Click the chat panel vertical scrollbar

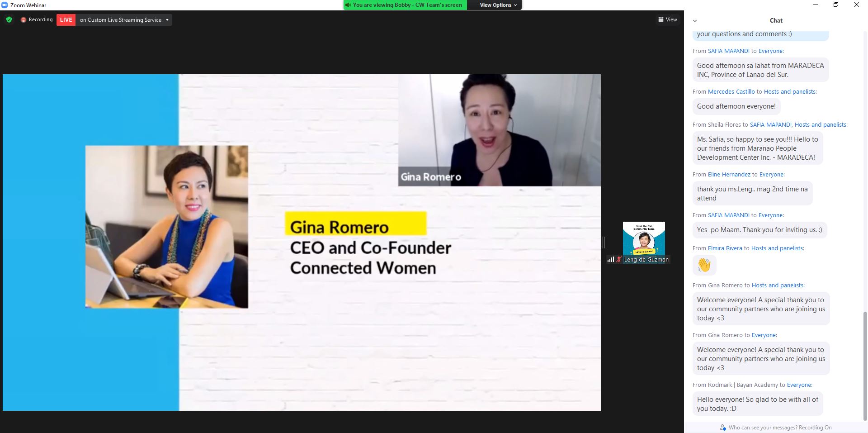pos(865,366)
